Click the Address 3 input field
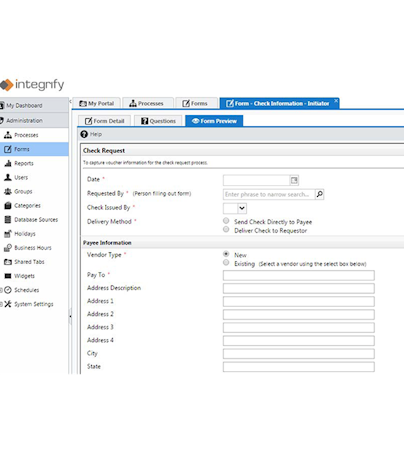 (299, 327)
